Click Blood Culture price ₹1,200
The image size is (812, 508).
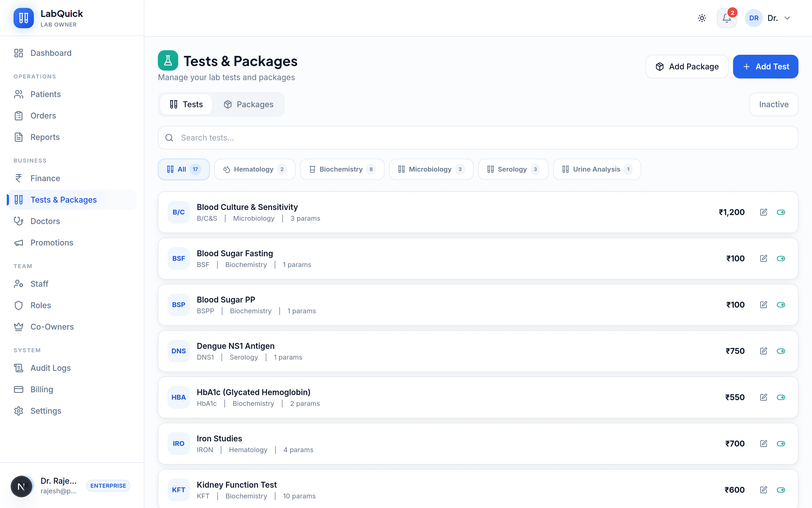[731, 212]
